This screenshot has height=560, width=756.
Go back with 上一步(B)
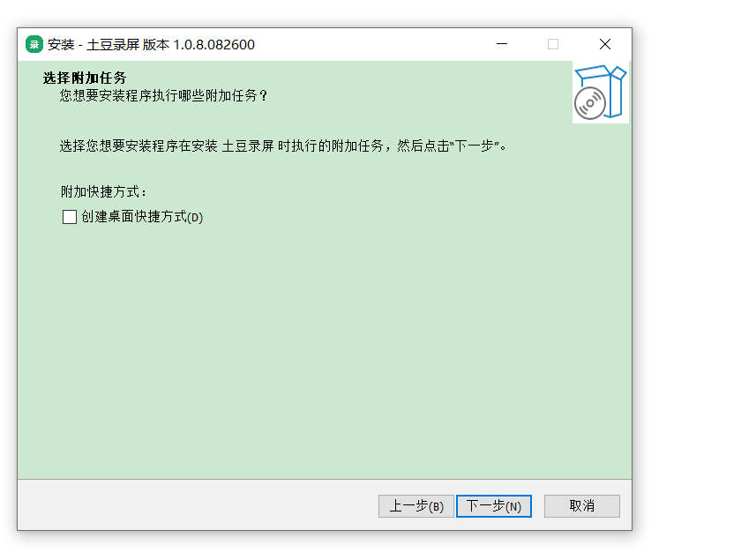(x=416, y=506)
